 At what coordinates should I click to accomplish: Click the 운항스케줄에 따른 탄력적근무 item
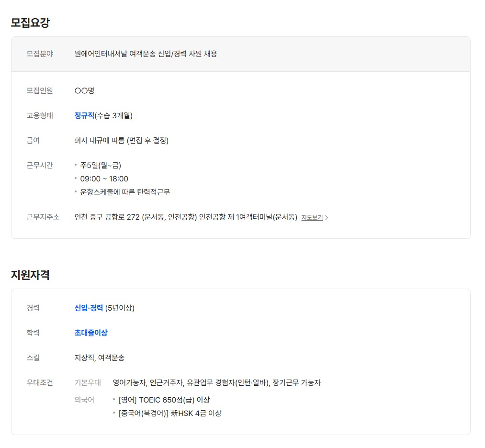(125, 192)
